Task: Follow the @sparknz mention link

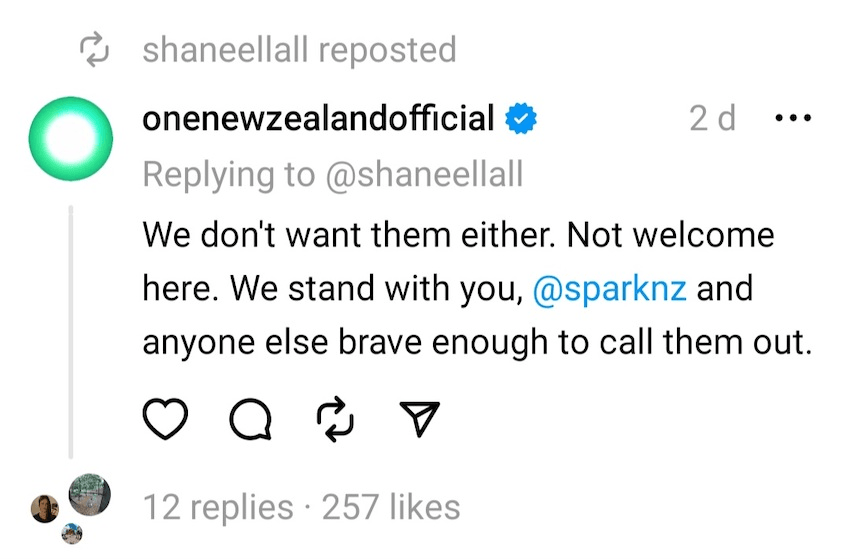Action: click(x=610, y=289)
